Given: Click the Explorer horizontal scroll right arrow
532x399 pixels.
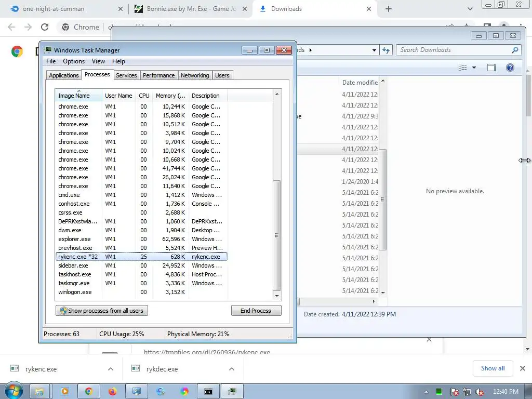Looking at the screenshot, I should 374,301.
